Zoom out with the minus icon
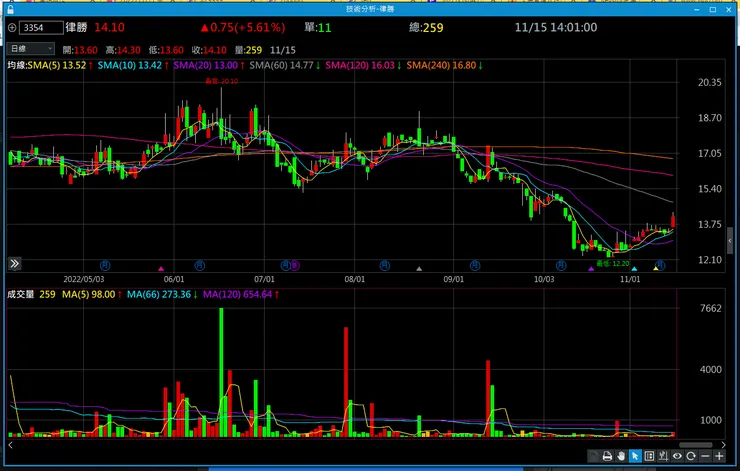The image size is (740, 471). click(x=705, y=456)
